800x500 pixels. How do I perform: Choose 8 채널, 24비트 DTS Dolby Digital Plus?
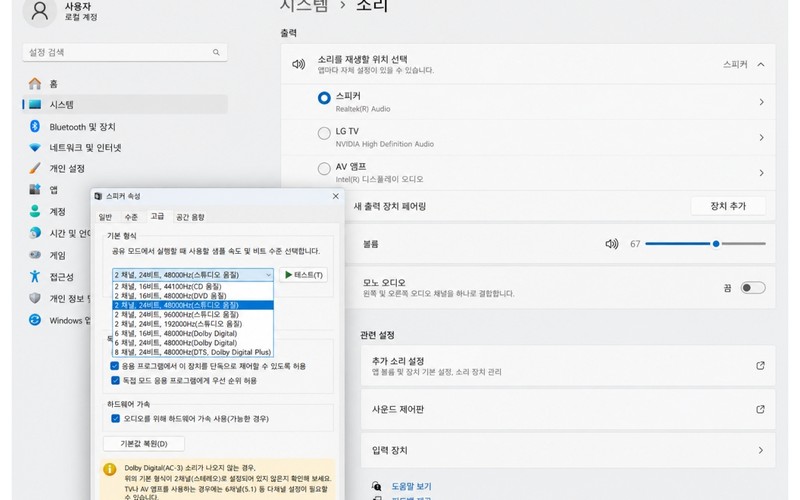[x=193, y=352]
